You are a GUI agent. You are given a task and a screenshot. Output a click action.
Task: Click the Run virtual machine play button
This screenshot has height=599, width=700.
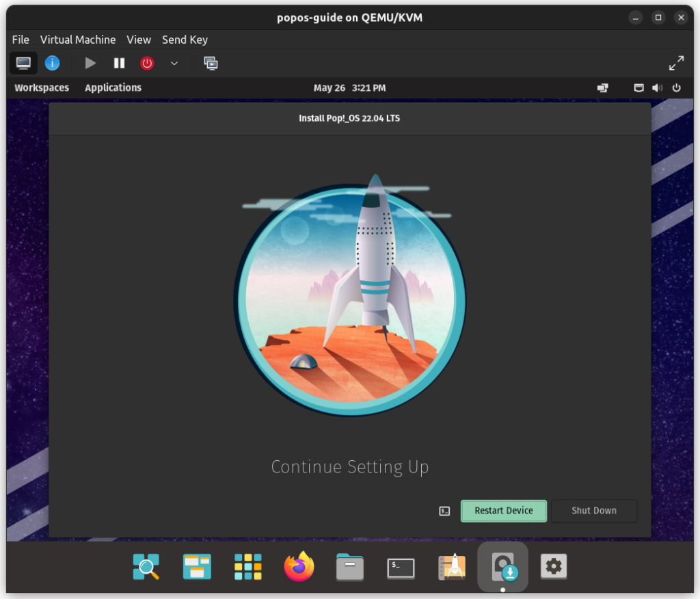tap(90, 63)
